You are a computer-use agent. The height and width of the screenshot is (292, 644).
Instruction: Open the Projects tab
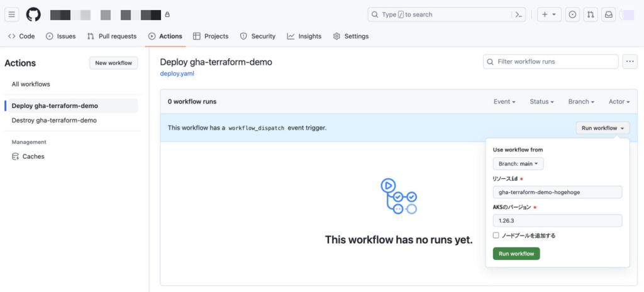[211, 36]
